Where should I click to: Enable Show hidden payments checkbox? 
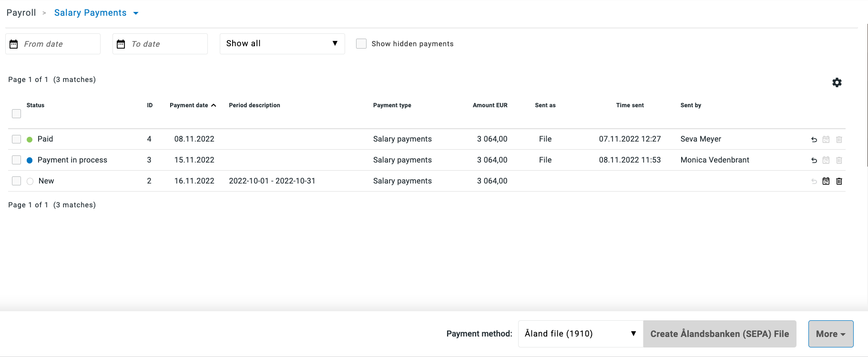tap(361, 44)
